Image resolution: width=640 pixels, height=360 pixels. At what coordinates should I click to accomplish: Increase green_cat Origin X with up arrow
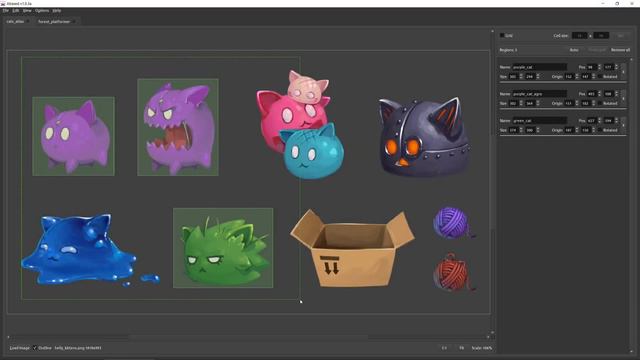pos(576,129)
